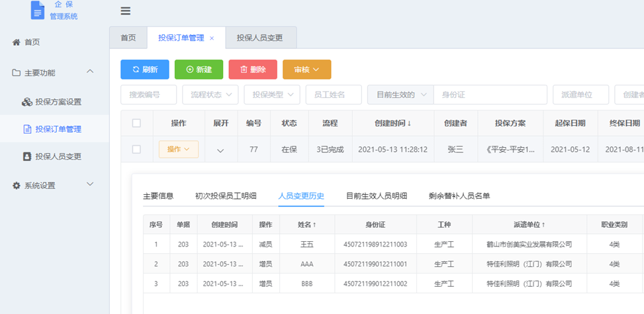Click ID number 450721199012211002
Viewport: 644px width, 314px height.
tap(375, 284)
